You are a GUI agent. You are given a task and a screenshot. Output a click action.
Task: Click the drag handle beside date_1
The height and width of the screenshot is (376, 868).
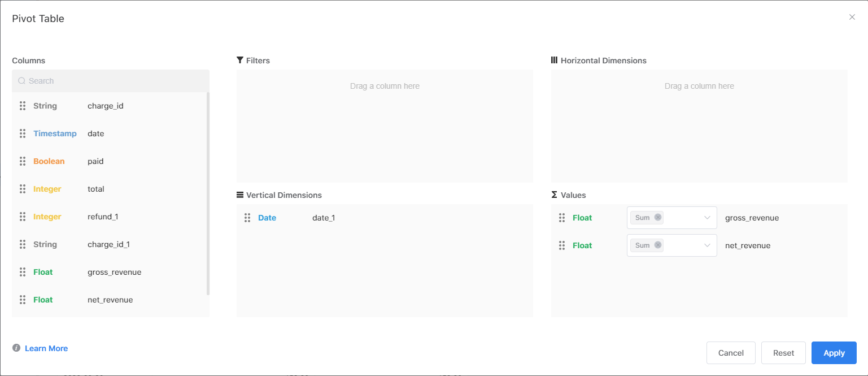point(247,217)
